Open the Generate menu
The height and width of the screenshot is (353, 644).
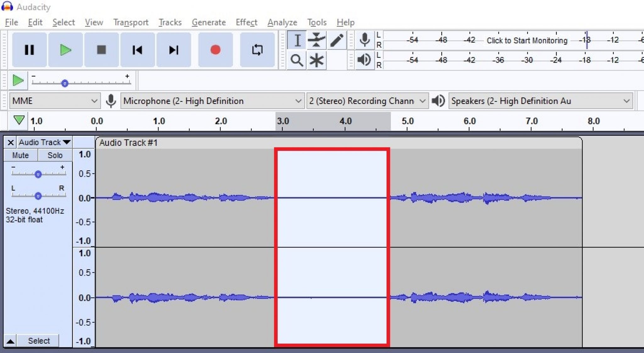click(208, 22)
